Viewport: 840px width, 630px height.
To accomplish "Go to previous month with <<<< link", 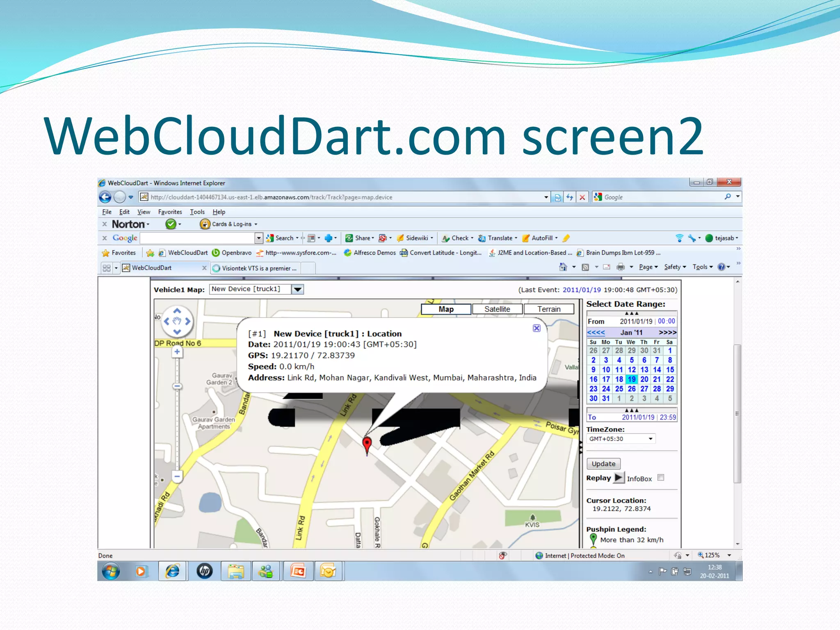I will (596, 332).
